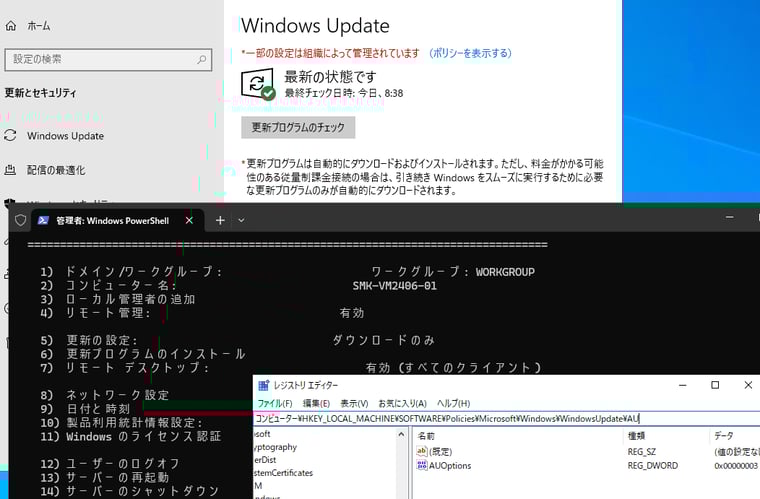Open the ファイル(F) menu in Registry Editor

(274, 403)
